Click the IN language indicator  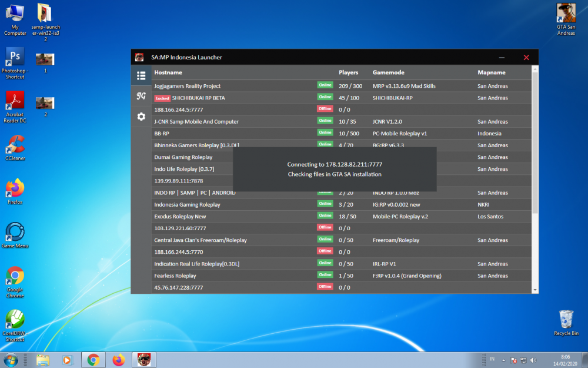coord(492,359)
